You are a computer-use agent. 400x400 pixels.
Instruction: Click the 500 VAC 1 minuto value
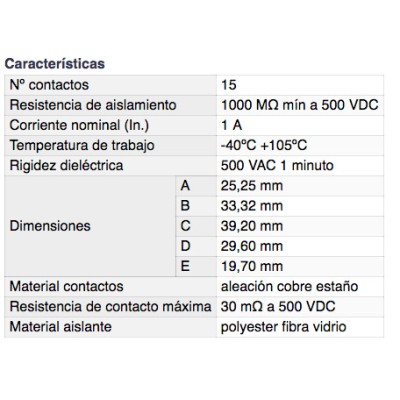277,166
